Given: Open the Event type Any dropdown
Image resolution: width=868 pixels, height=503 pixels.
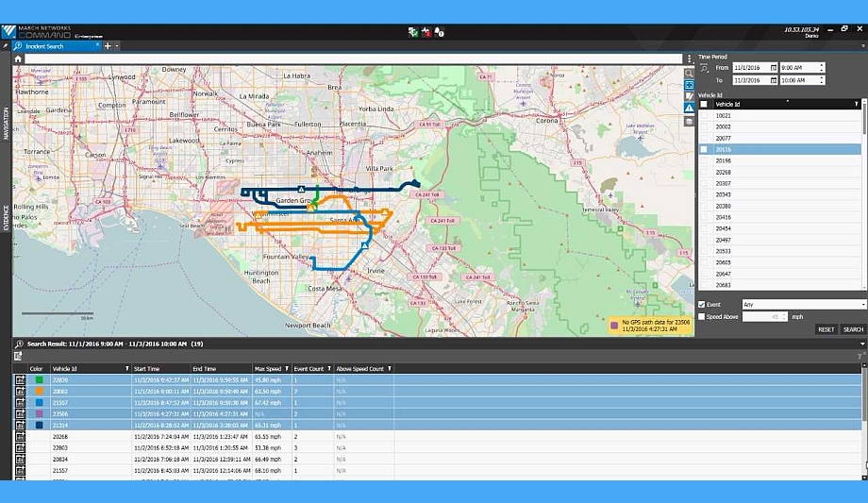Looking at the screenshot, I should point(804,305).
